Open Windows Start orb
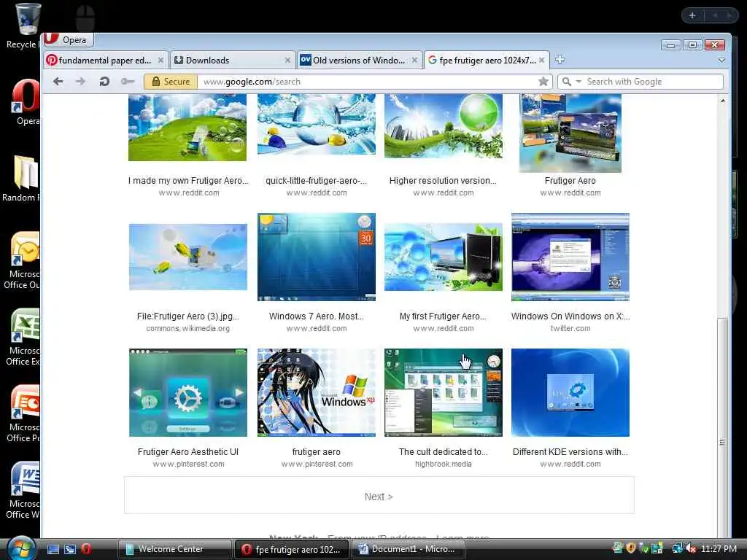The width and height of the screenshot is (747, 560). coord(20,548)
